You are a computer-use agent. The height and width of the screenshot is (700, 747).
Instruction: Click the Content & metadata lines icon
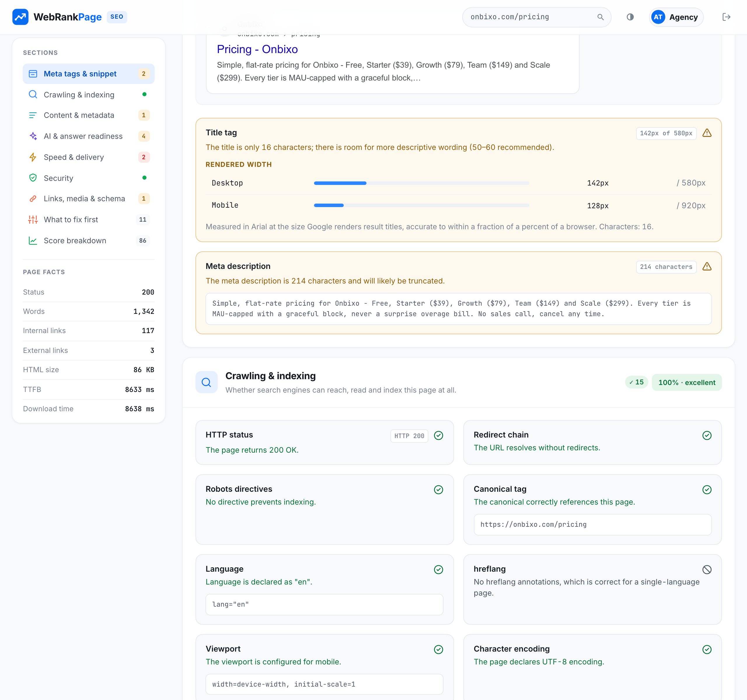click(33, 115)
